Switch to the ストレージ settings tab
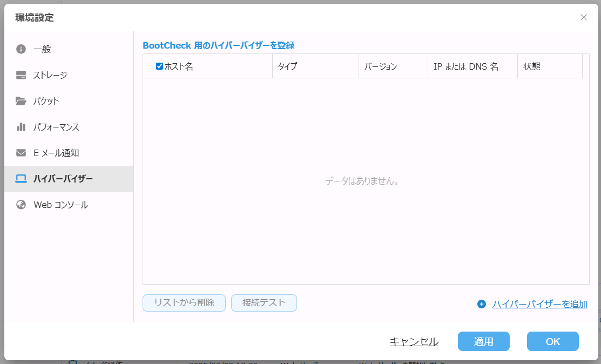Screen dimensions: 601x364 point(50,75)
